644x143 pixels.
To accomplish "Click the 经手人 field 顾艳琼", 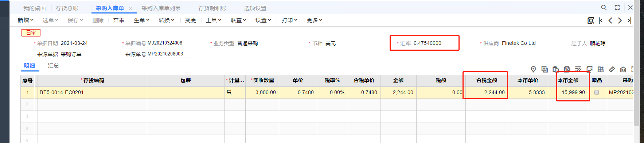I will pos(611,43).
